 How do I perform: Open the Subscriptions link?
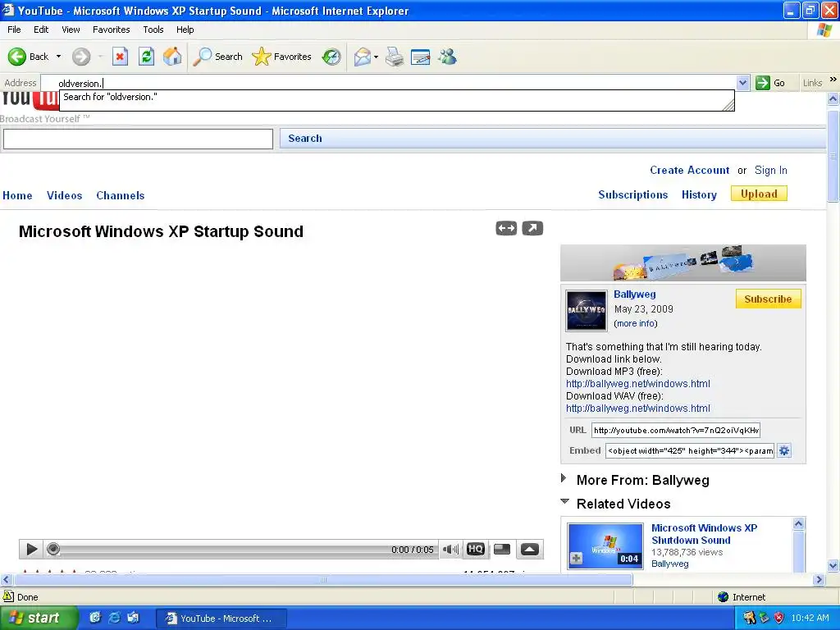[632, 195]
